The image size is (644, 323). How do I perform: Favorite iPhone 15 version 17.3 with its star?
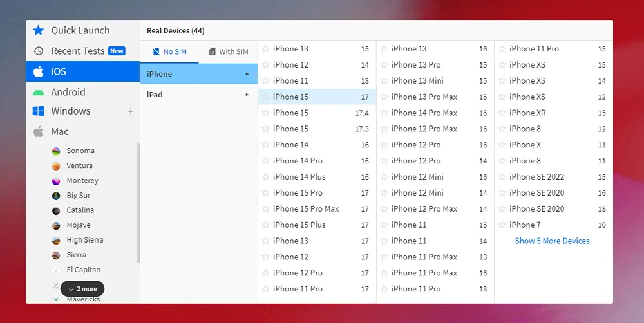(266, 129)
